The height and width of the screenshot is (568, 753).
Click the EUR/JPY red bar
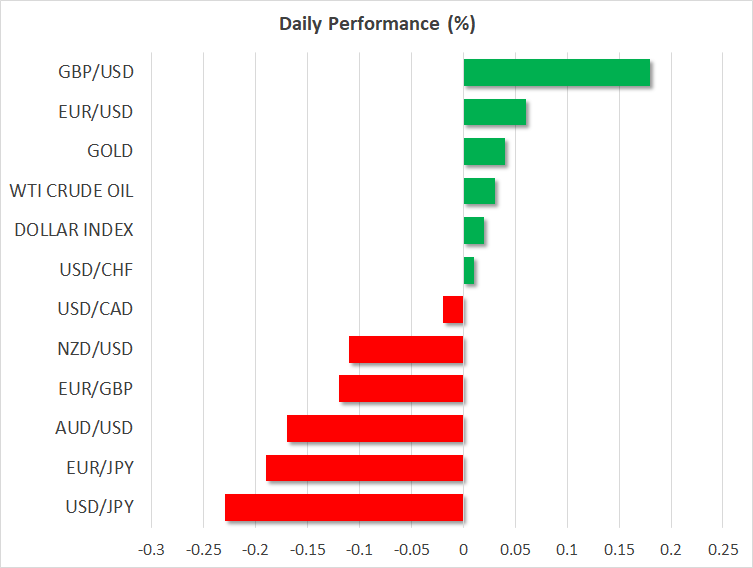(x=365, y=468)
